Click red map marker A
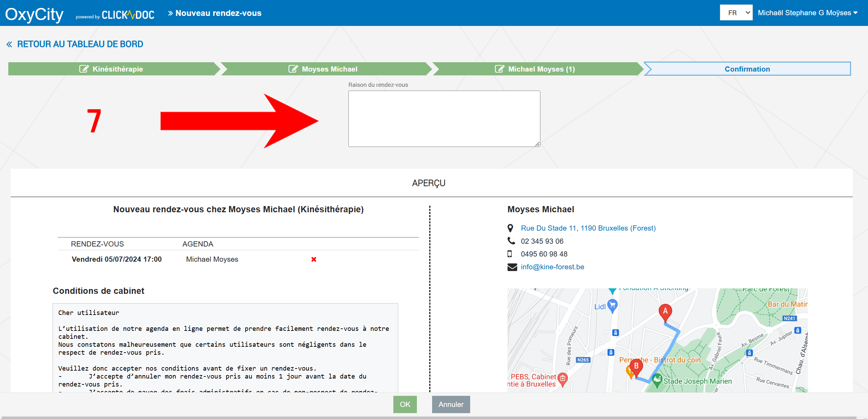 pyautogui.click(x=665, y=312)
